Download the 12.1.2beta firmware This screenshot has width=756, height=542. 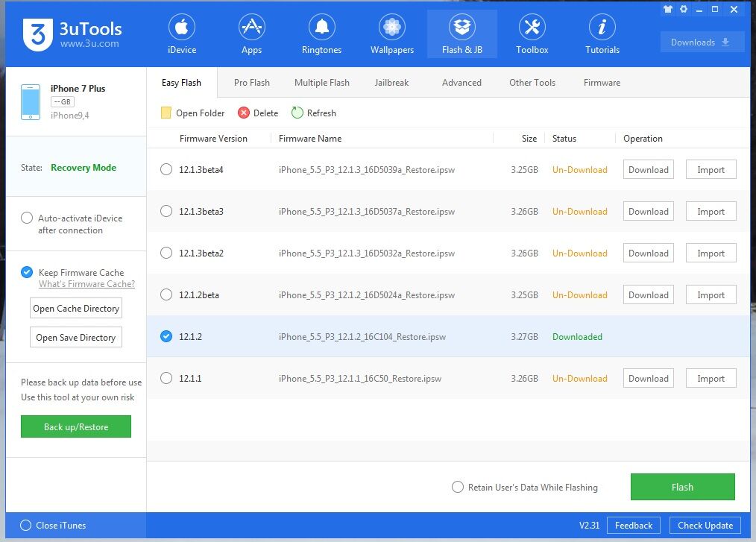click(649, 294)
